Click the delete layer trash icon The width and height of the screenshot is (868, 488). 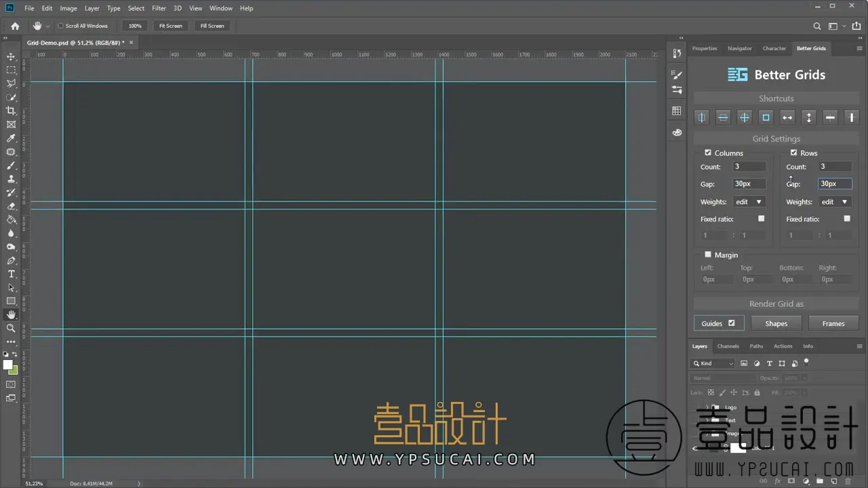(848, 481)
